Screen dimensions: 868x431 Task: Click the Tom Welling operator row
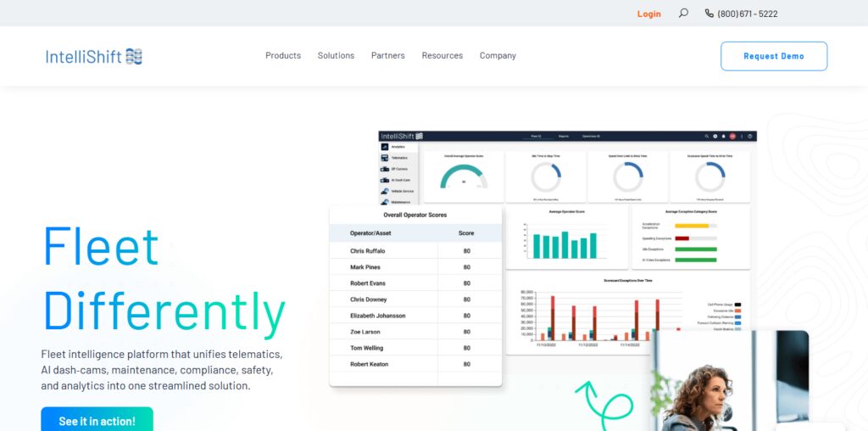(415, 348)
